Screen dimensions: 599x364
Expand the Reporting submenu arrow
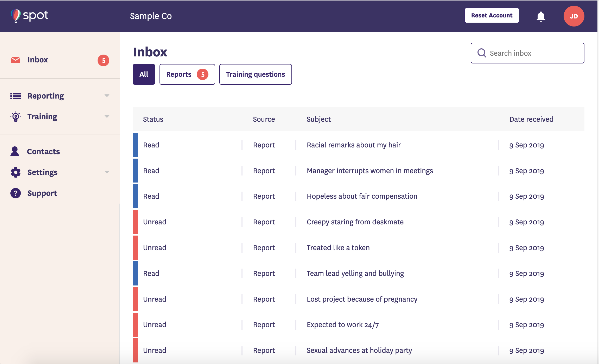107,96
